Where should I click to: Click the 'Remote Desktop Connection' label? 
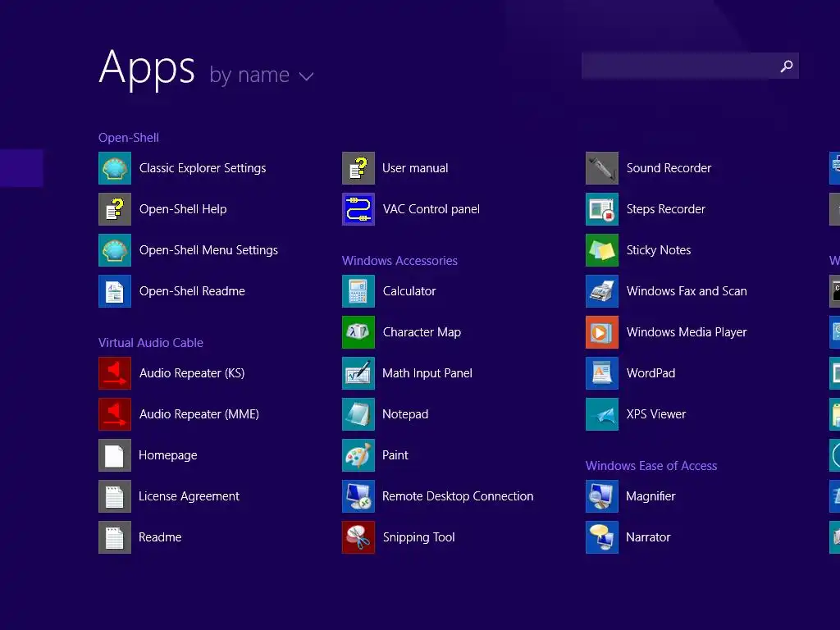(458, 496)
